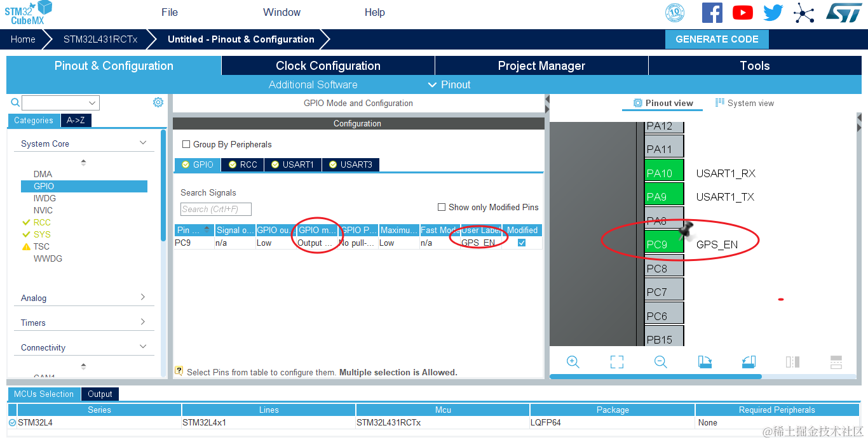Open the Help menu
868x442 pixels.
coord(375,12)
